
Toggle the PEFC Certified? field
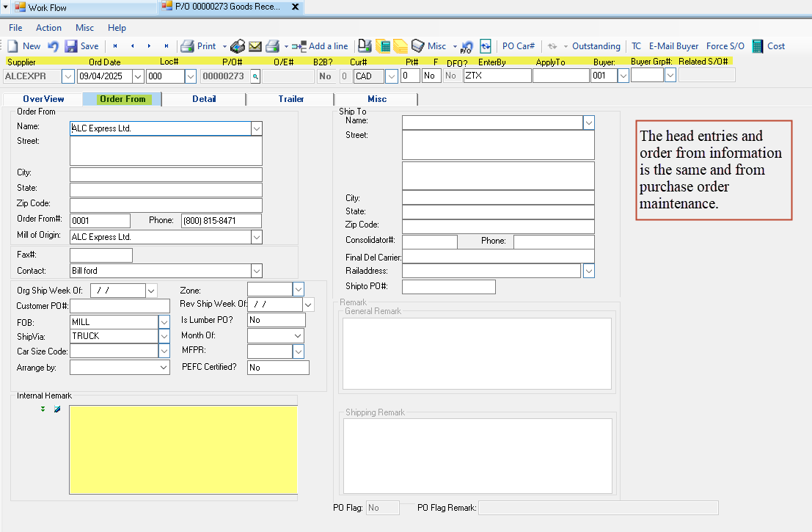[277, 368]
